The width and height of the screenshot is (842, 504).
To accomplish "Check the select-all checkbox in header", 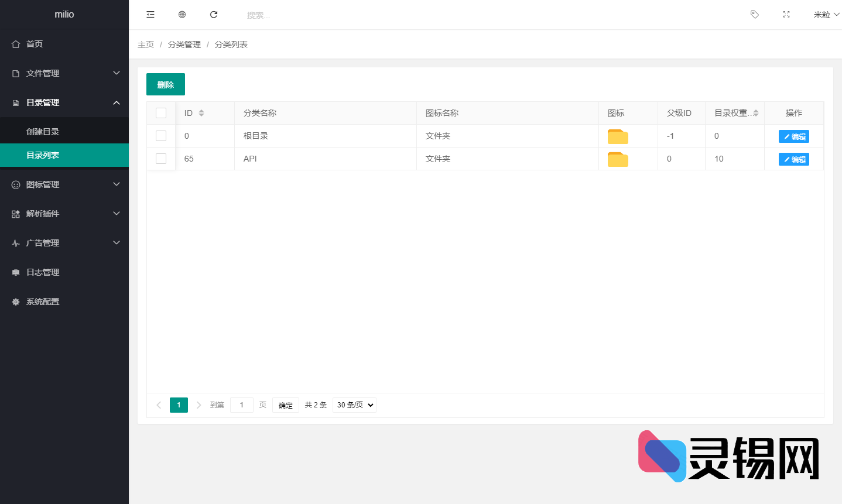I will (x=161, y=113).
